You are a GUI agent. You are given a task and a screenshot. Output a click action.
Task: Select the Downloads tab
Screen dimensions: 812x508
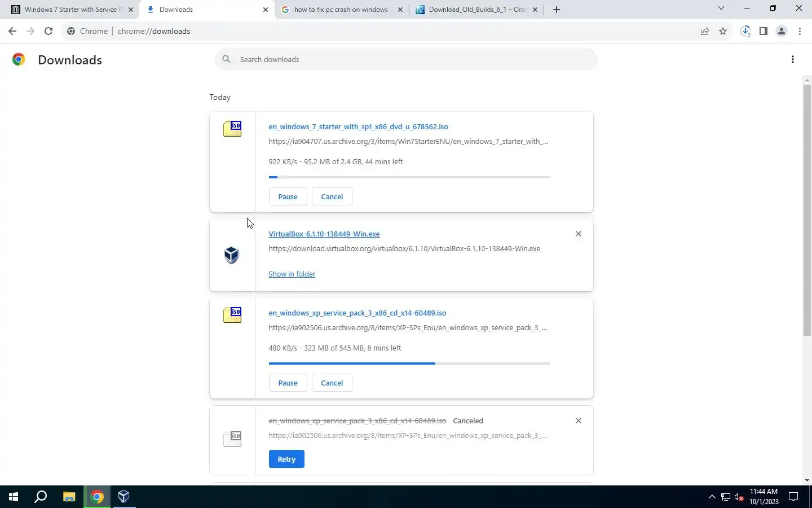tap(207, 10)
